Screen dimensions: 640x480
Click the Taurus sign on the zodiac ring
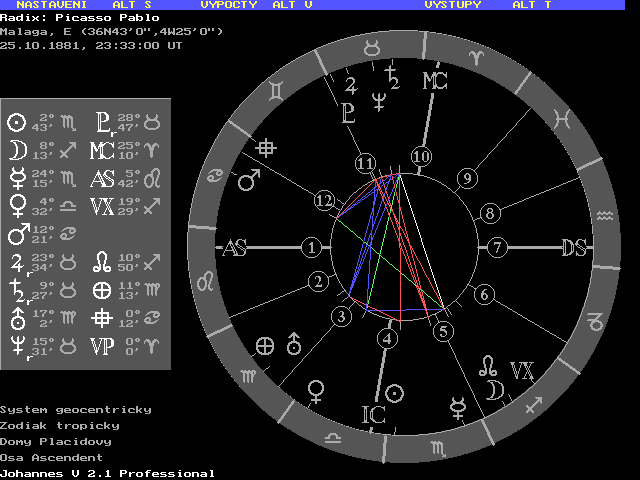tap(371, 45)
